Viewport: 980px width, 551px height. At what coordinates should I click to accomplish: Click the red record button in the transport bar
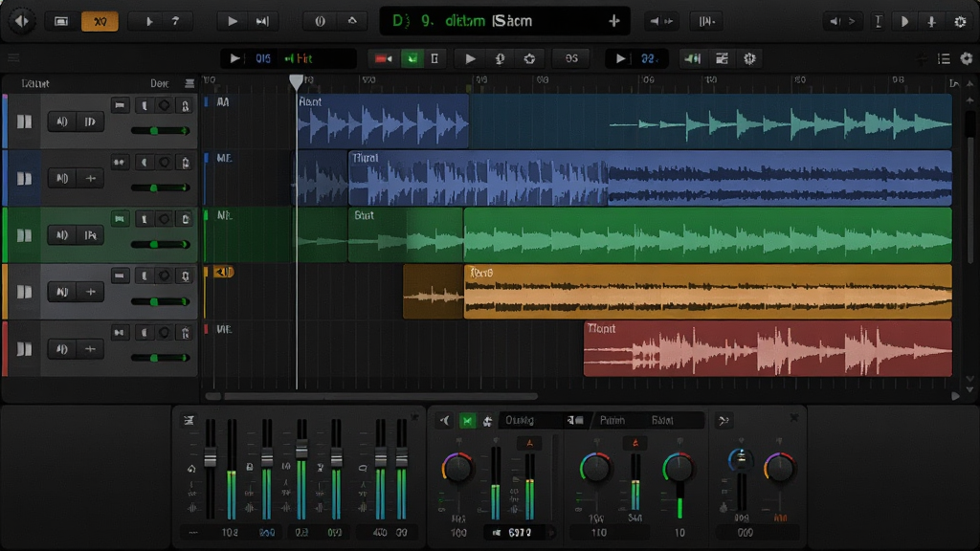click(x=383, y=58)
